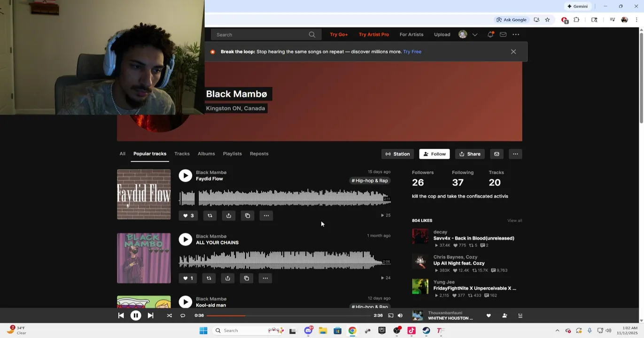
Task: Click Ask Google in the address bar
Action: (512, 20)
